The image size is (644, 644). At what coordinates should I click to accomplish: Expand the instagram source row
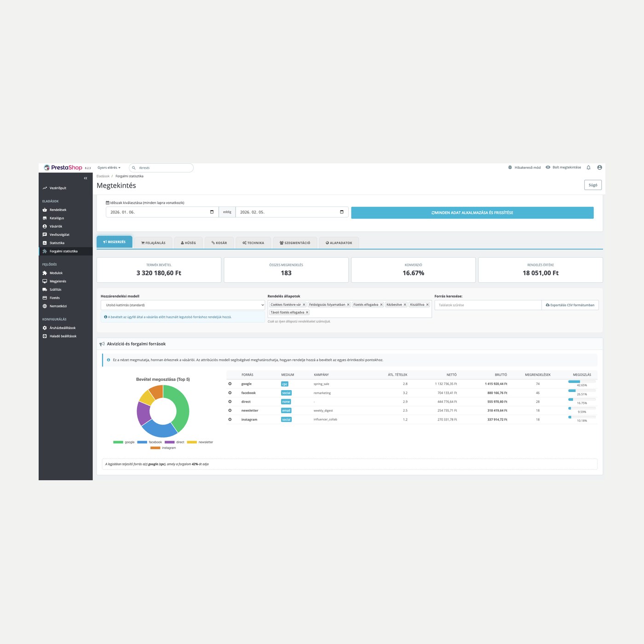[x=230, y=420]
